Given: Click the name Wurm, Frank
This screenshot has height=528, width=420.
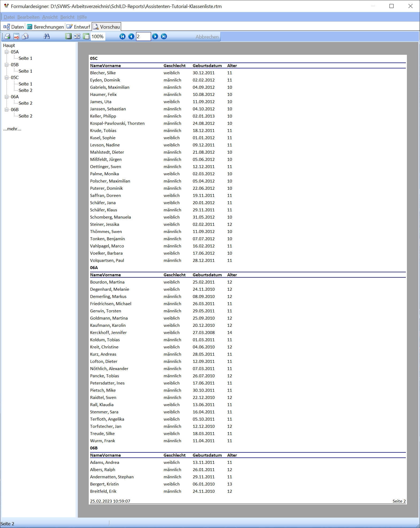Looking at the screenshot, I should click(102, 441).
